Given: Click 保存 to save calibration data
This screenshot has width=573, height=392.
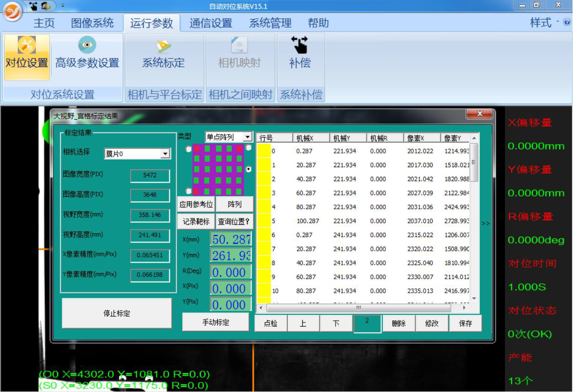Looking at the screenshot, I should 466,323.
